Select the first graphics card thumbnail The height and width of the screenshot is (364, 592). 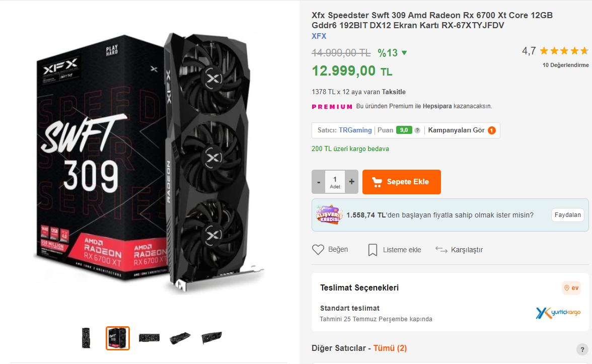click(x=86, y=338)
